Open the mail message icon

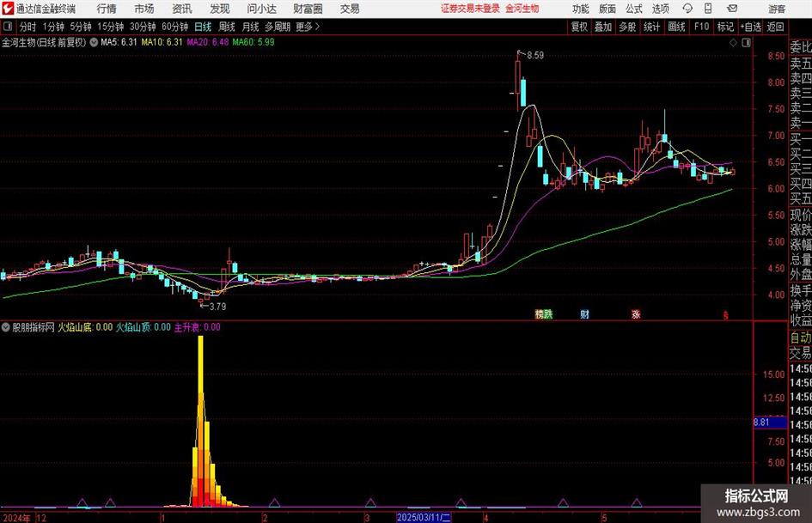(732, 9)
